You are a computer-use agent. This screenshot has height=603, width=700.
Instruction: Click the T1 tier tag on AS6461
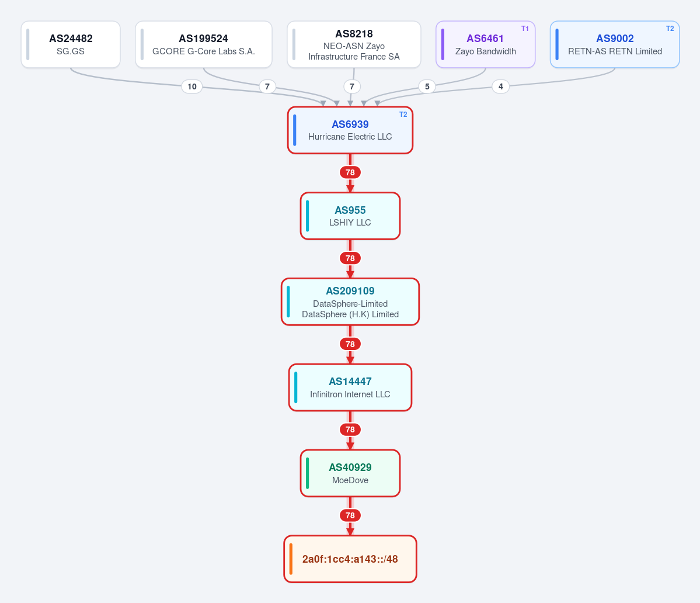tap(525, 29)
